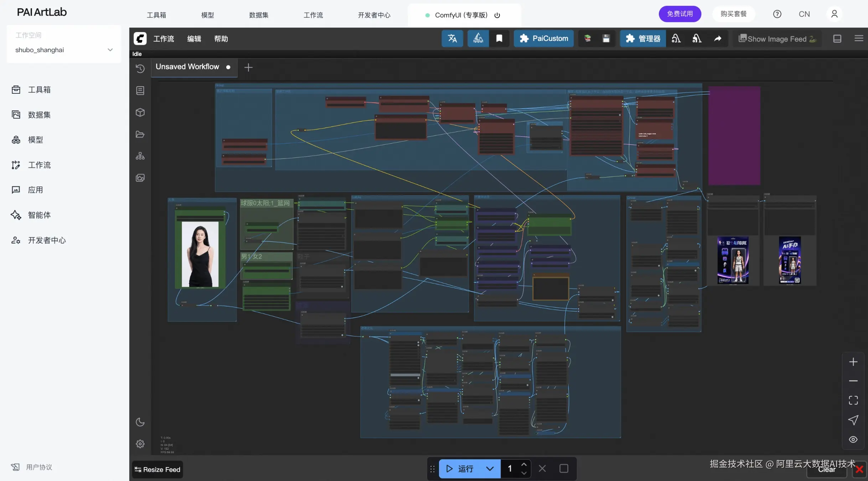The image size is (868, 481).
Task: Open the node library cube icon
Action: tap(140, 113)
